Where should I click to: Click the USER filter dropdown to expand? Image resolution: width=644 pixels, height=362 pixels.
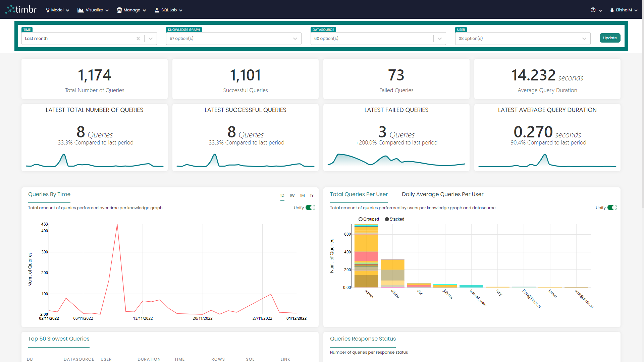(585, 39)
